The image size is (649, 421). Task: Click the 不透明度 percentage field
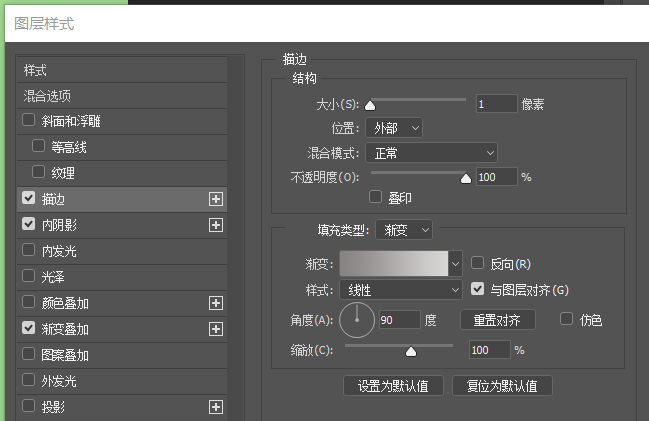pyautogui.click(x=497, y=177)
